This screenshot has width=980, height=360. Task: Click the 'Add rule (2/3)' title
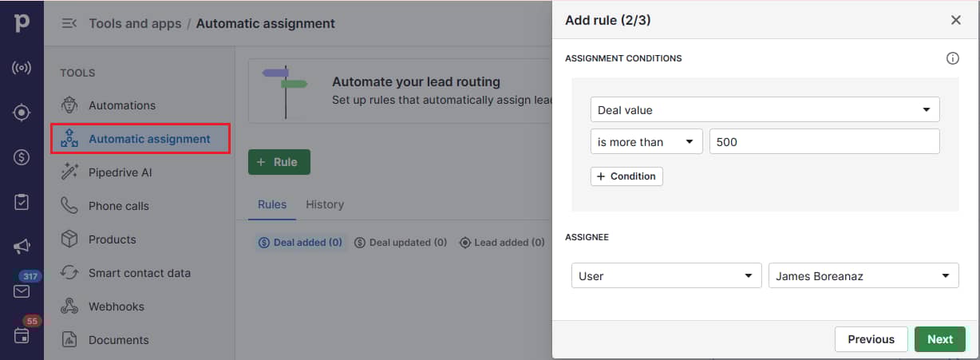tap(608, 21)
